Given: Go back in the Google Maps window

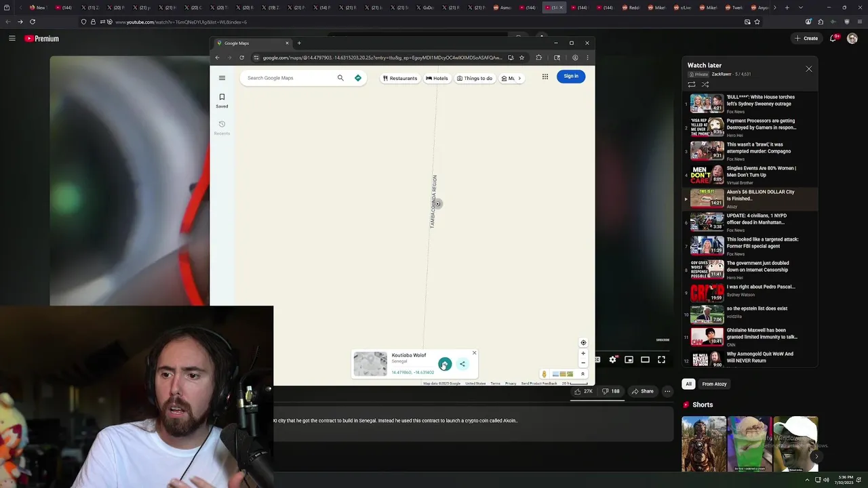Looking at the screenshot, I should click(218, 58).
